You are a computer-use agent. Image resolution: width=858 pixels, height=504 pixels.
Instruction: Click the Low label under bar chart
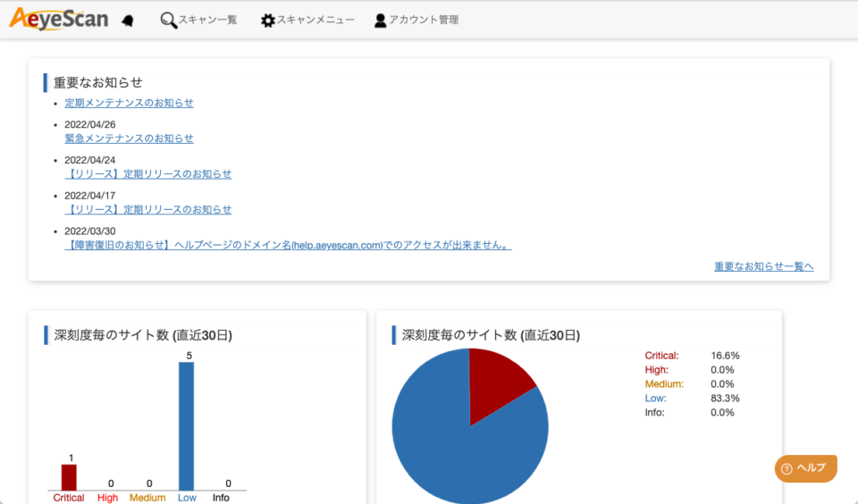click(x=187, y=498)
